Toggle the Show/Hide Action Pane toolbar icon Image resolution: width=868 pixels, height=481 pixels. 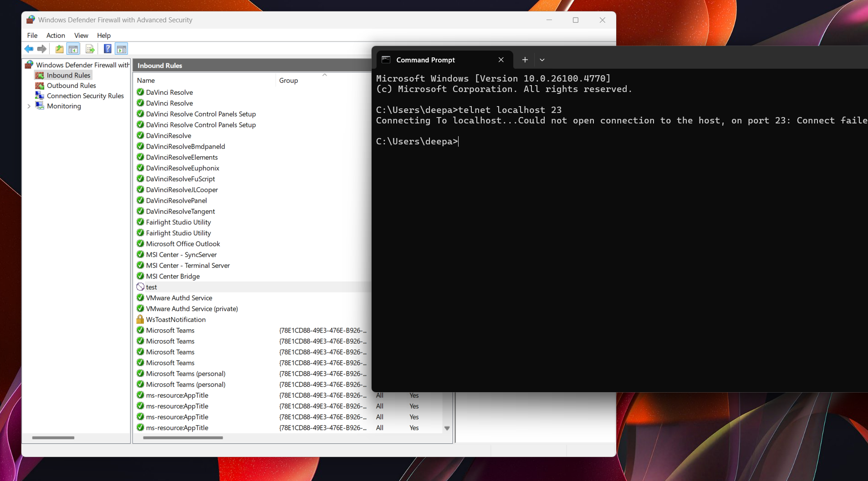(122, 49)
